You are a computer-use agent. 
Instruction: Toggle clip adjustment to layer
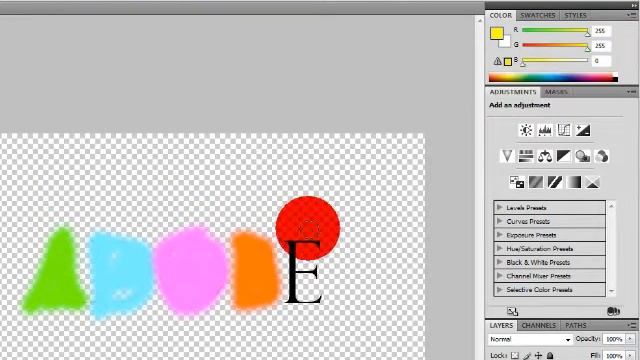coord(613,311)
